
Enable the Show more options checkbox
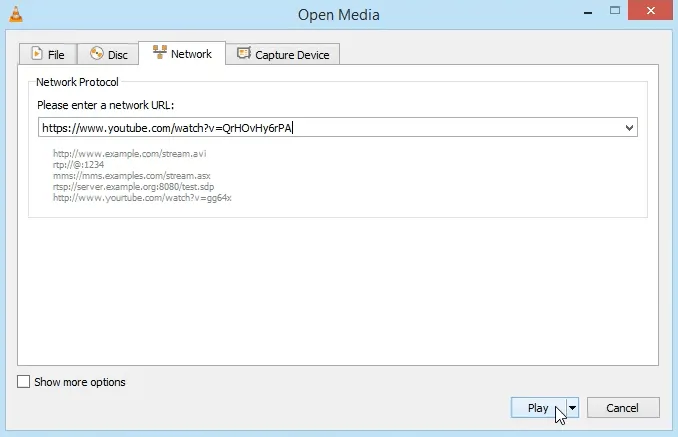tap(24, 382)
